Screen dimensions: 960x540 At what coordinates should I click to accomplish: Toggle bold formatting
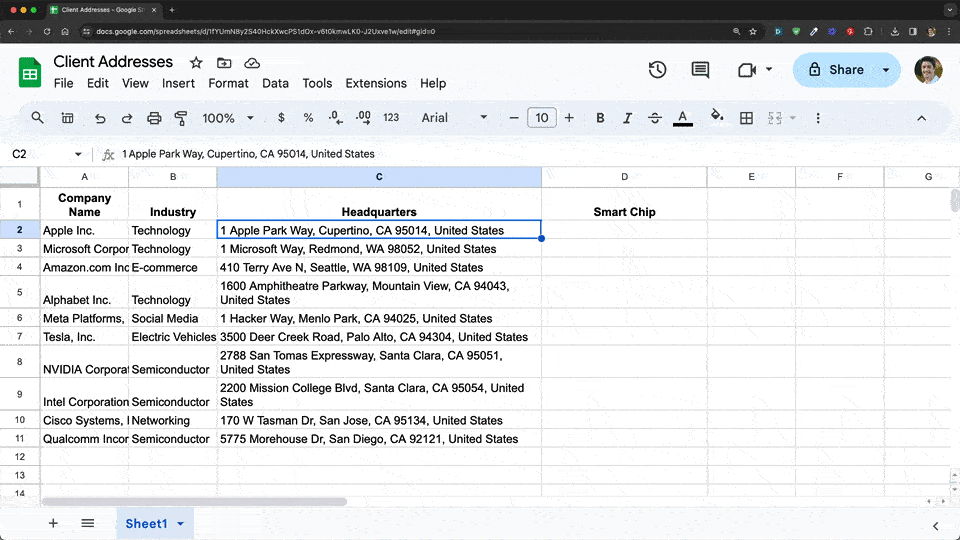coord(600,118)
